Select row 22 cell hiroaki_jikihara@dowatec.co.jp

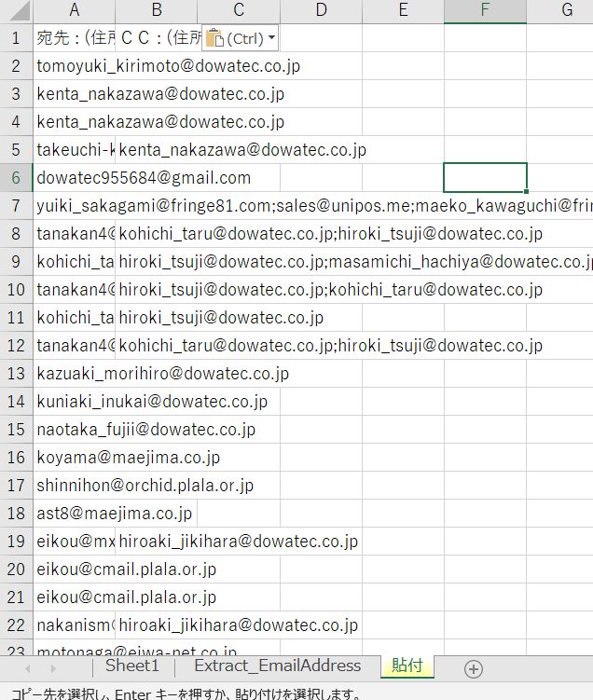(157, 625)
